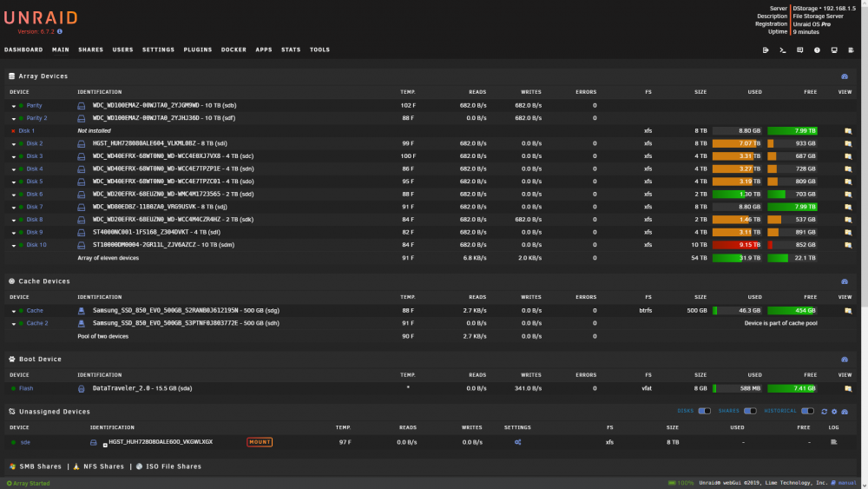
Task: Refresh the Unassigned Devices list
Action: tap(825, 412)
